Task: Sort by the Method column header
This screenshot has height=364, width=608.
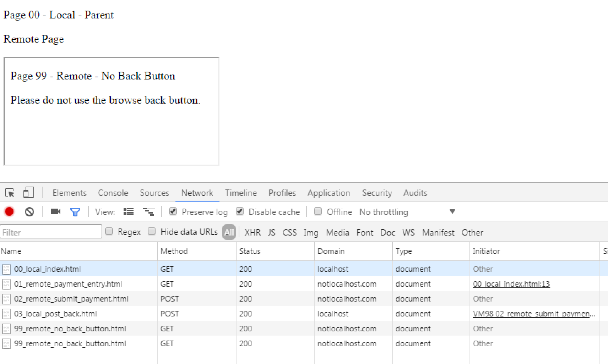Action: pos(197,252)
